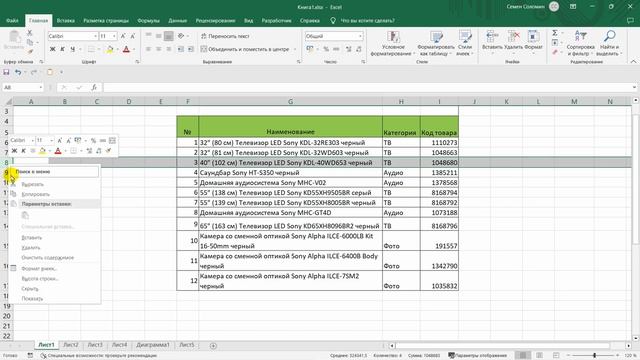Click decrease decimal icon in ribbon
The width and height of the screenshot is (640, 360).
click(359, 49)
